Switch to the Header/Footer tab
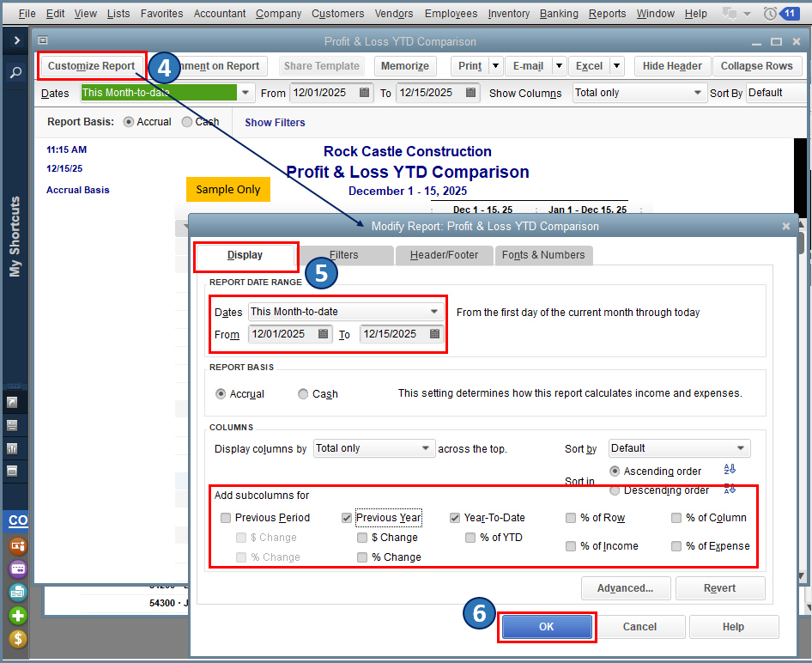 click(x=444, y=255)
